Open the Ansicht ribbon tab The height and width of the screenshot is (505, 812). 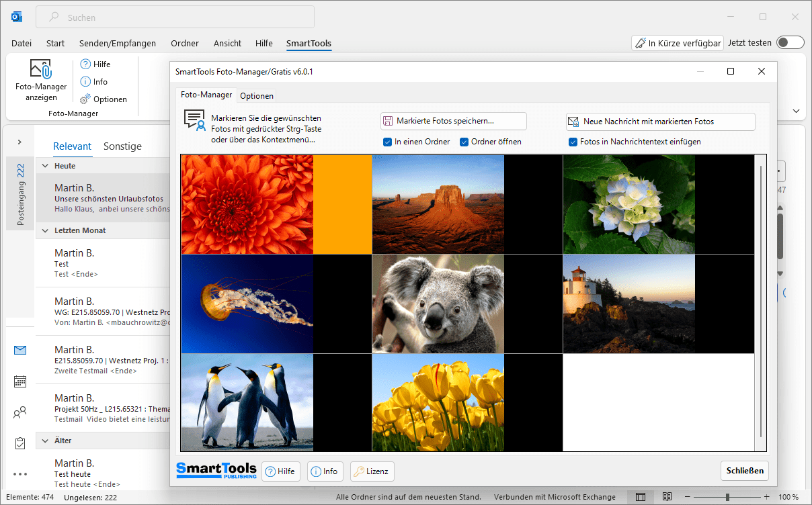(227, 43)
